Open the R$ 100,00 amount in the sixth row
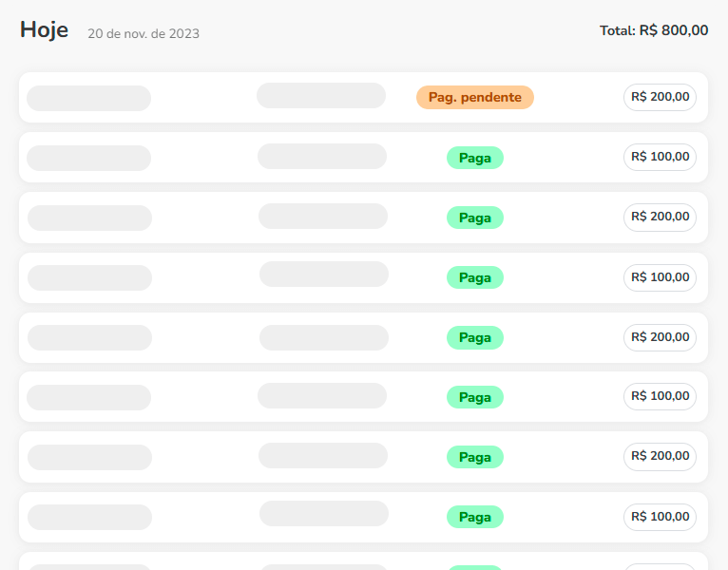Screen dimensions: 728x570 (x=660, y=396)
